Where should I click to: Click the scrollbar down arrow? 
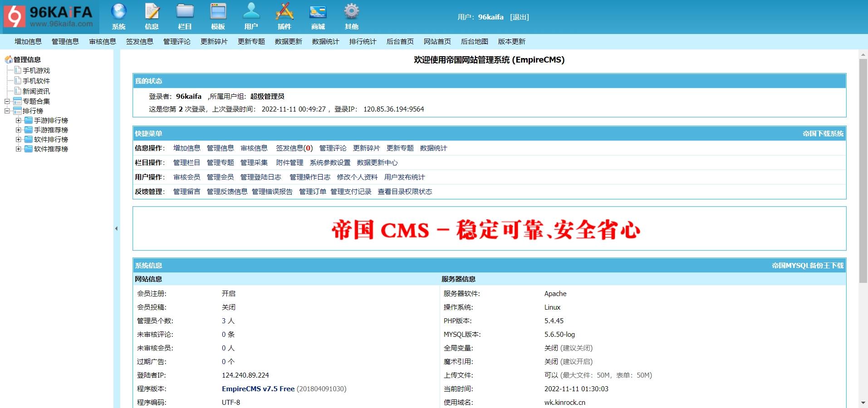point(863,403)
